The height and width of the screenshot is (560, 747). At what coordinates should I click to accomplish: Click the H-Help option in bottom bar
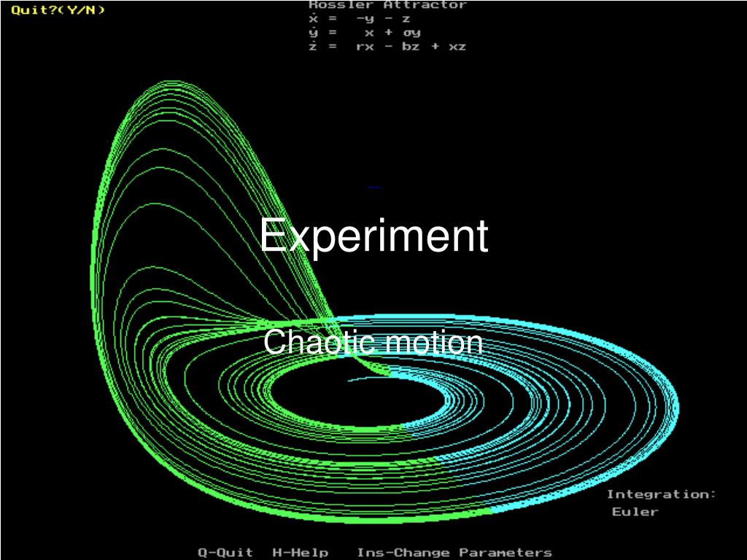(x=300, y=553)
